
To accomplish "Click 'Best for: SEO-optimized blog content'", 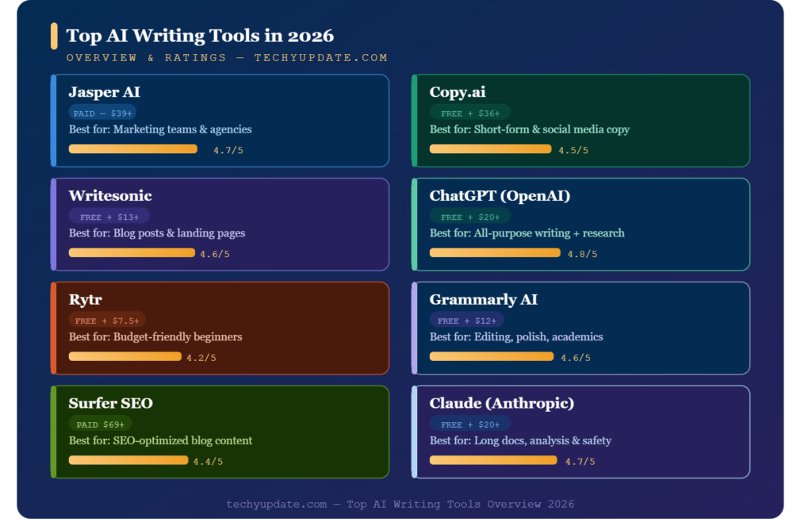I will [160, 440].
